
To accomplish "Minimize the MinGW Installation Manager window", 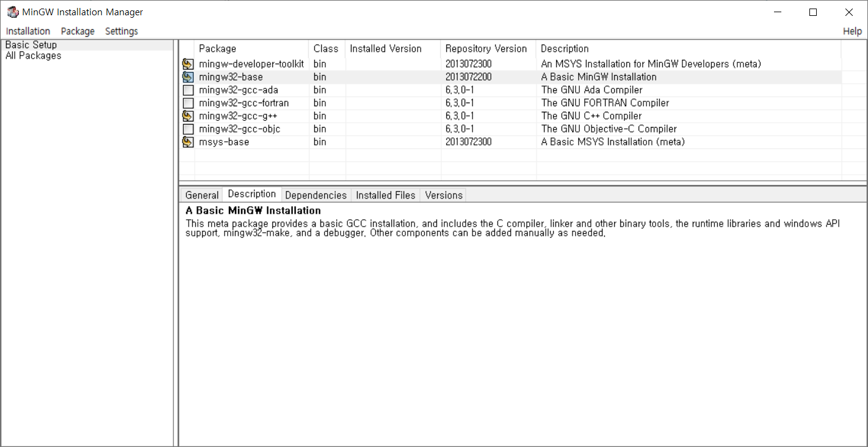I will pyautogui.click(x=777, y=12).
